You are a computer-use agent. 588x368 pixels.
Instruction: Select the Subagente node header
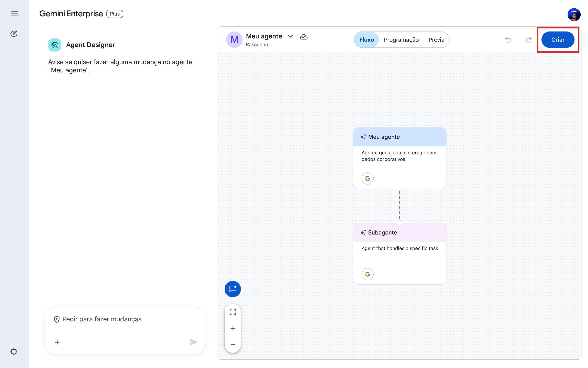click(400, 232)
